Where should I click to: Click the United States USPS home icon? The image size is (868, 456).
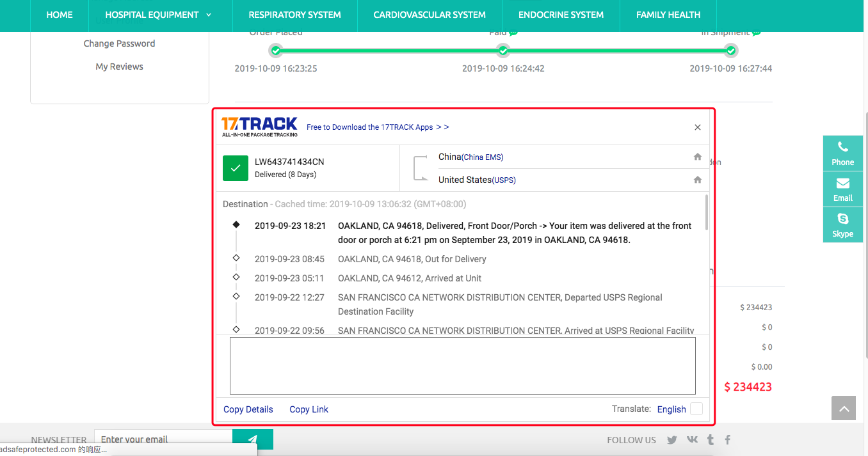click(x=698, y=180)
